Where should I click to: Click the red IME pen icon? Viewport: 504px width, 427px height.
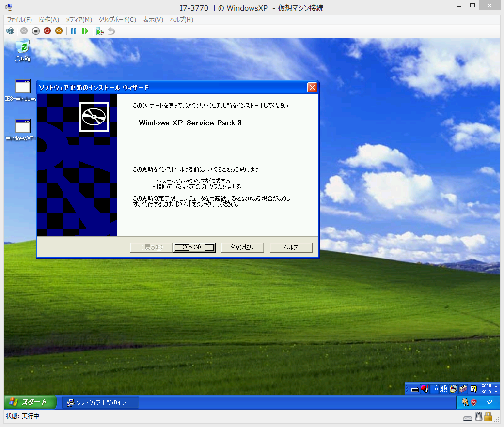click(x=425, y=389)
